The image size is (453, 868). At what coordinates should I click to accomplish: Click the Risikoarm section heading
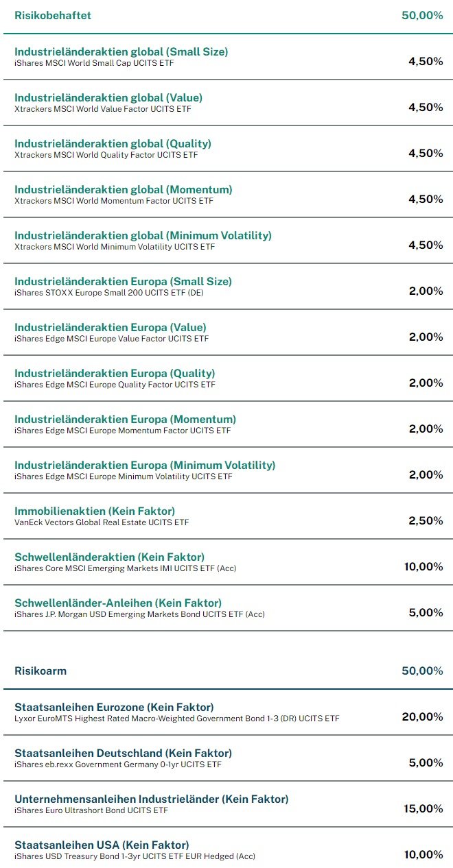click(40, 671)
